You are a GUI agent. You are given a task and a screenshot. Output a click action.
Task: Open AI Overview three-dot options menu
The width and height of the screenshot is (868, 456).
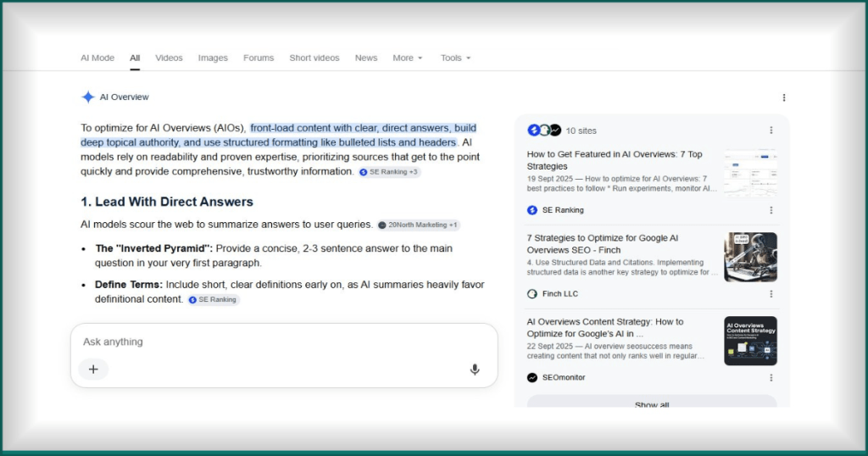click(784, 98)
